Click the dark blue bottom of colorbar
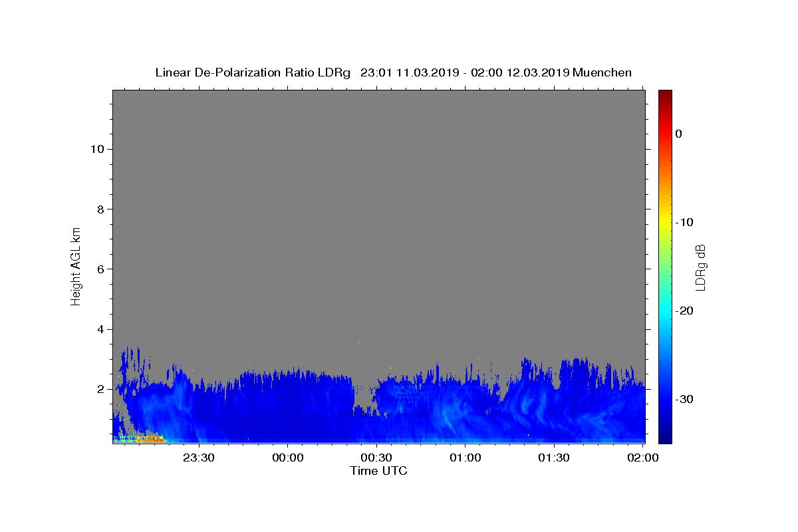Image resolution: width=798 pixels, height=532 pixels. coord(665,436)
